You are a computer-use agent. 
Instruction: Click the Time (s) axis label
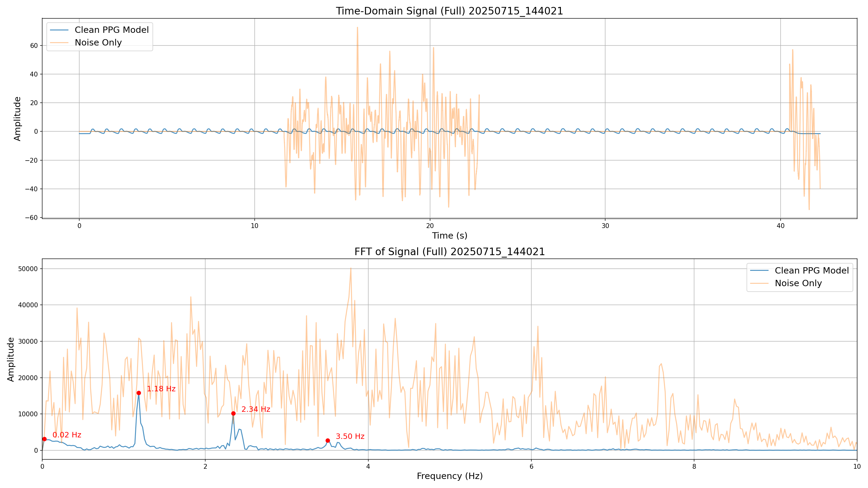point(449,236)
